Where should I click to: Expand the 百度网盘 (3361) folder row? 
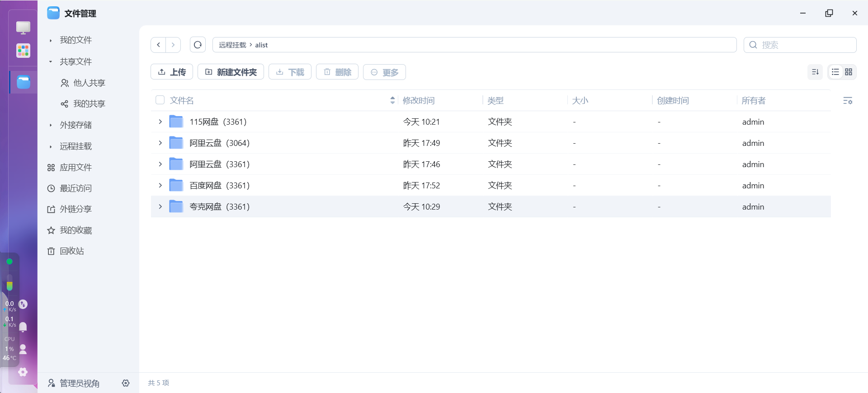(x=160, y=185)
